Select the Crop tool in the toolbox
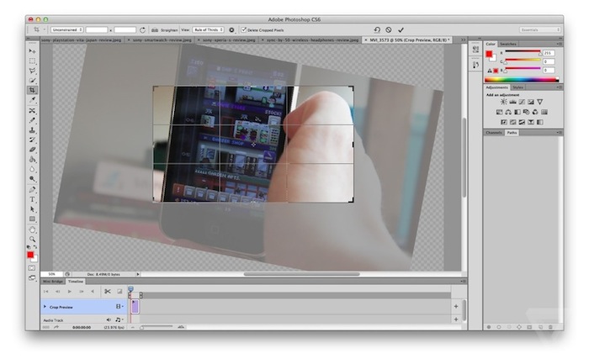 pos(32,90)
